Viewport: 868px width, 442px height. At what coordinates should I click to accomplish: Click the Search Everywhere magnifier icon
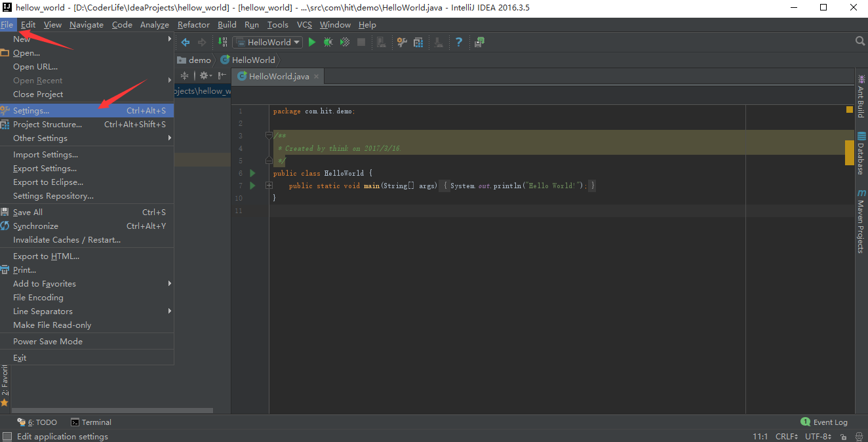[x=860, y=41]
